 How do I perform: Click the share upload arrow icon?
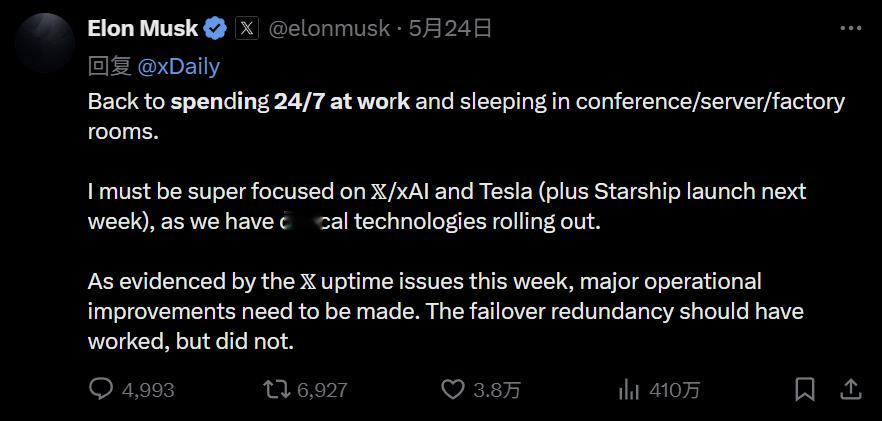point(851,388)
